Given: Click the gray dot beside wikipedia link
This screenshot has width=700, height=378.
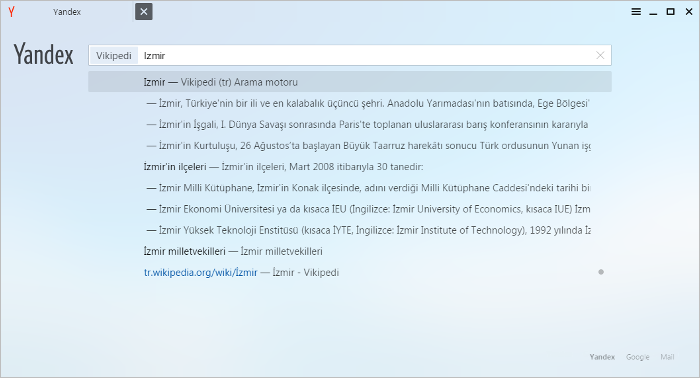Looking at the screenshot, I should pos(601,272).
